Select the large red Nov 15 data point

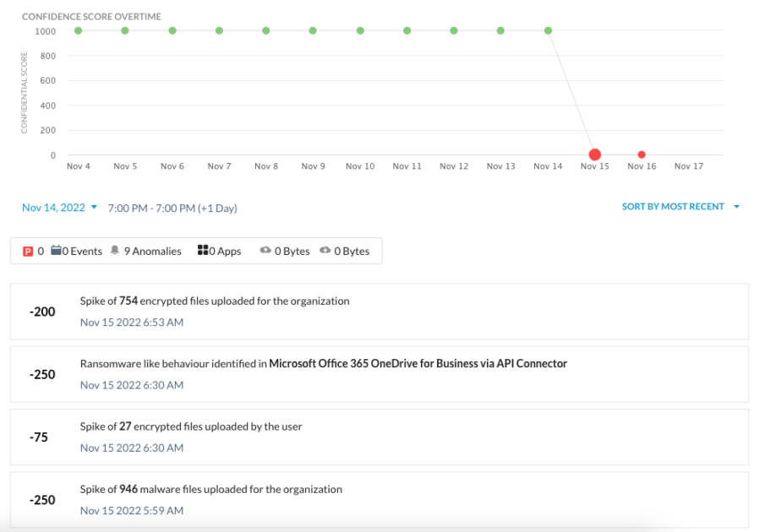tap(594, 155)
